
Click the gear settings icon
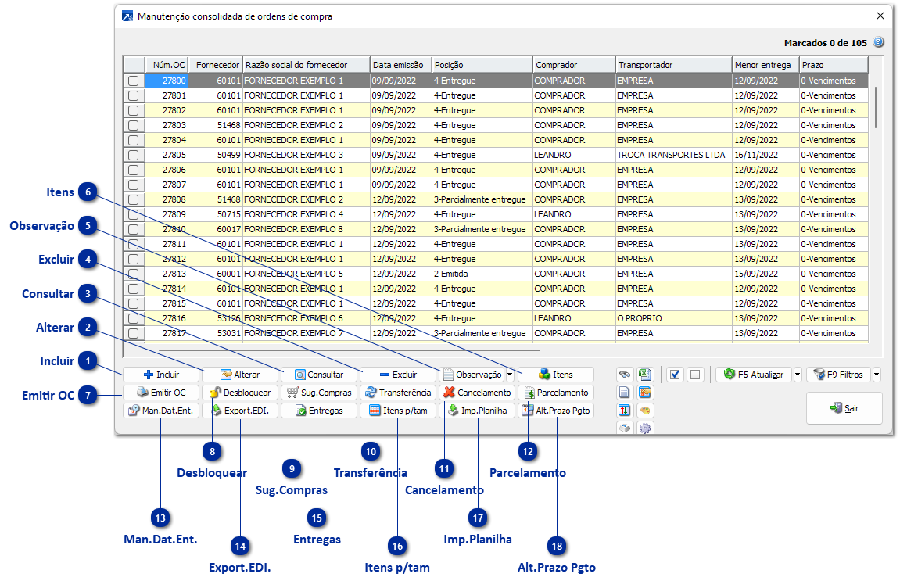point(645,428)
